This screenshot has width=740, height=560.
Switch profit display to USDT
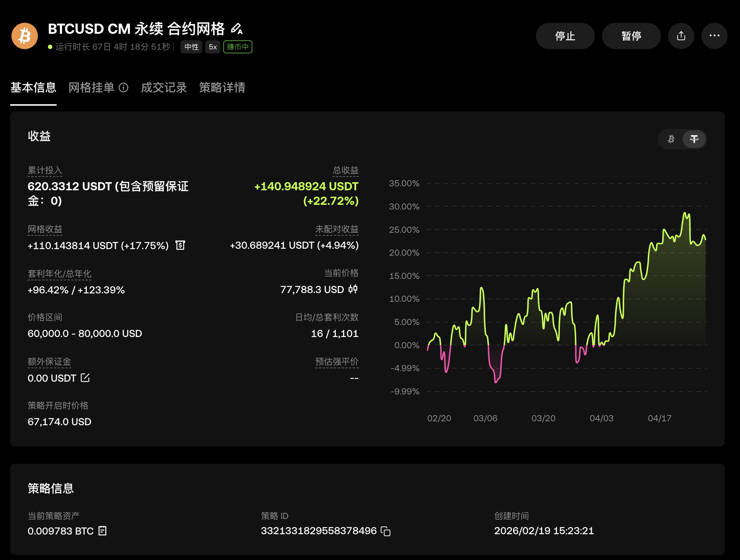[x=694, y=139]
